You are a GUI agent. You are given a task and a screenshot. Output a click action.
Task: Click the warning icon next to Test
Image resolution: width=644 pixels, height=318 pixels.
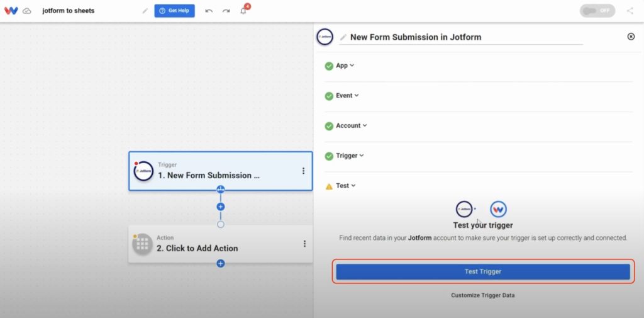[329, 186]
